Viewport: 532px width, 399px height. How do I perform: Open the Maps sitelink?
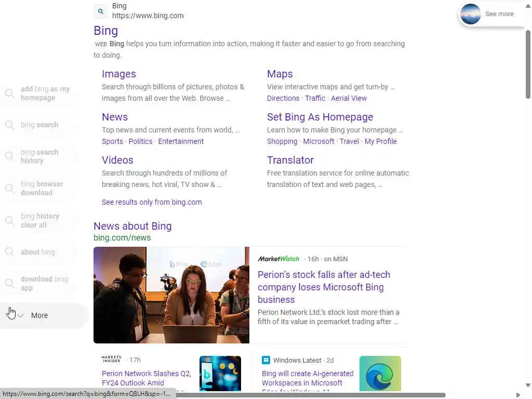click(x=280, y=74)
